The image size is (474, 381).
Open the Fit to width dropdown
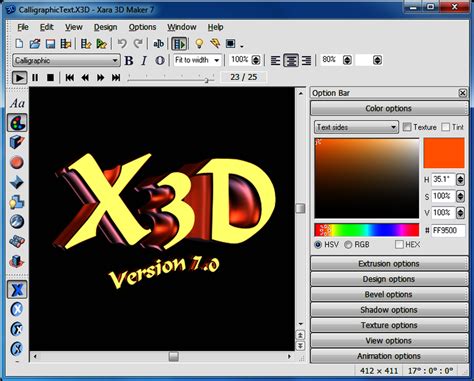197,60
